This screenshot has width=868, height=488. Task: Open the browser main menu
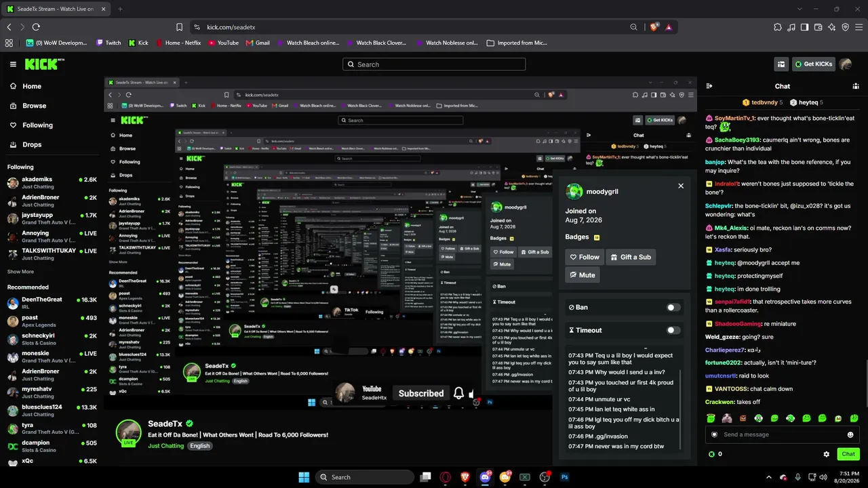click(x=859, y=27)
